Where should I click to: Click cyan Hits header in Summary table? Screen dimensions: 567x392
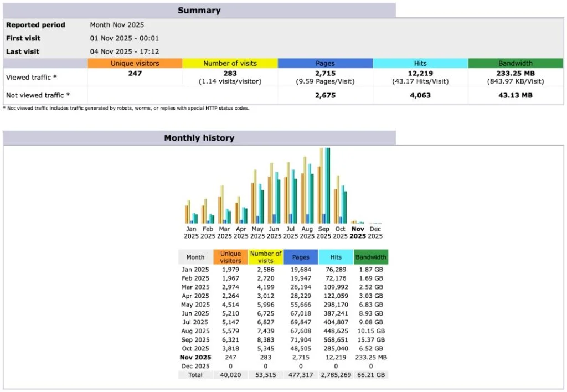(x=420, y=63)
